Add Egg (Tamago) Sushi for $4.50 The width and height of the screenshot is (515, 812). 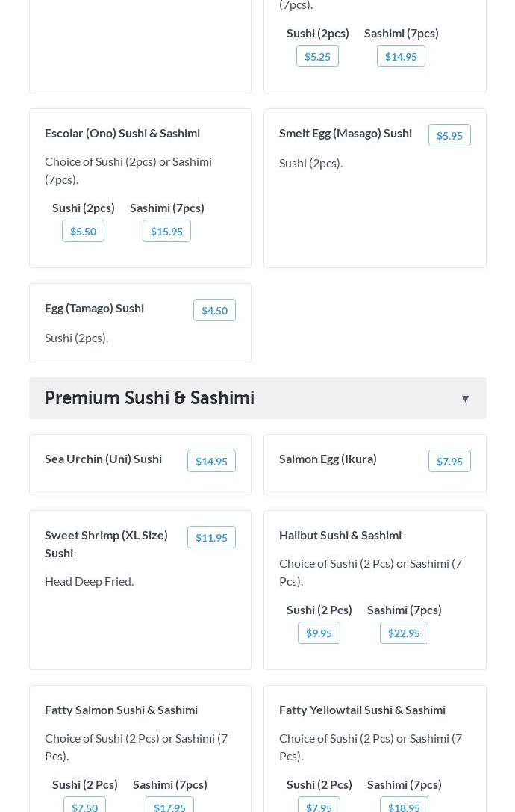click(214, 310)
